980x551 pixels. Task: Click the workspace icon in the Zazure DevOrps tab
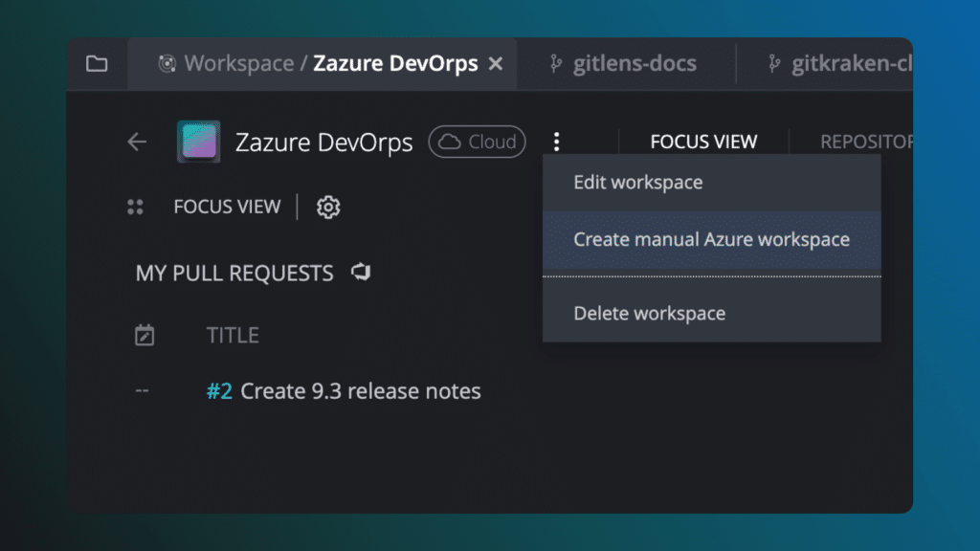point(167,64)
